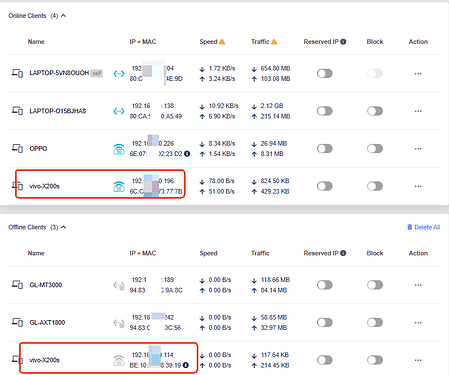449x375 pixels.
Task: Toggle Reserved IP for offline vivo-X200s
Action: click(x=325, y=360)
